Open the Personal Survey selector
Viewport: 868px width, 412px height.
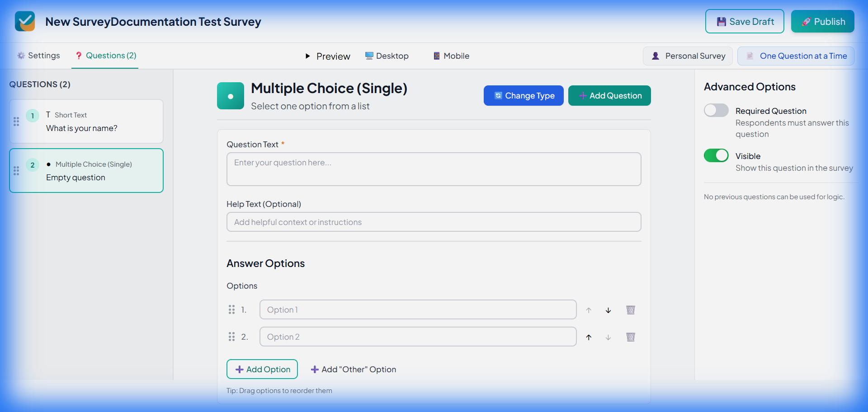click(x=688, y=56)
